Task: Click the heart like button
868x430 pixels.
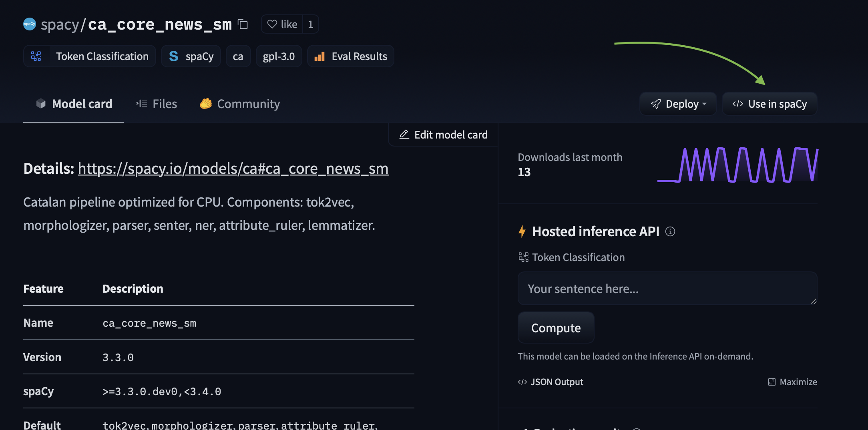Action: pyautogui.click(x=282, y=24)
